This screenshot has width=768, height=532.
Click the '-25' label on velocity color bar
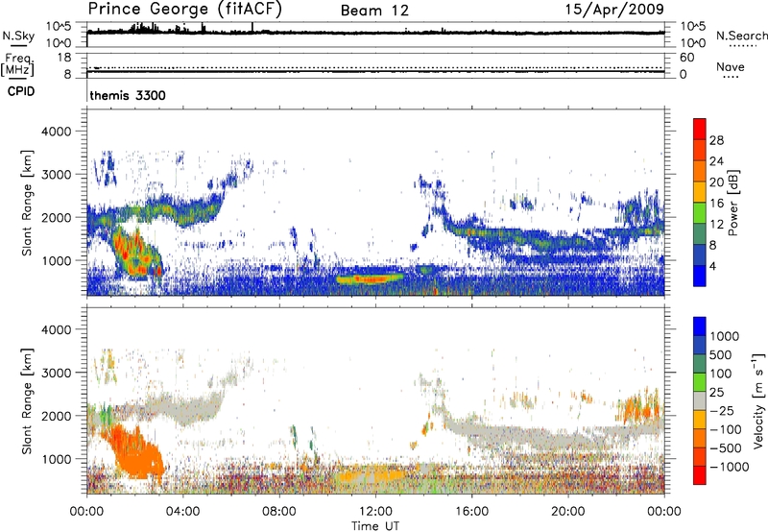tap(722, 410)
